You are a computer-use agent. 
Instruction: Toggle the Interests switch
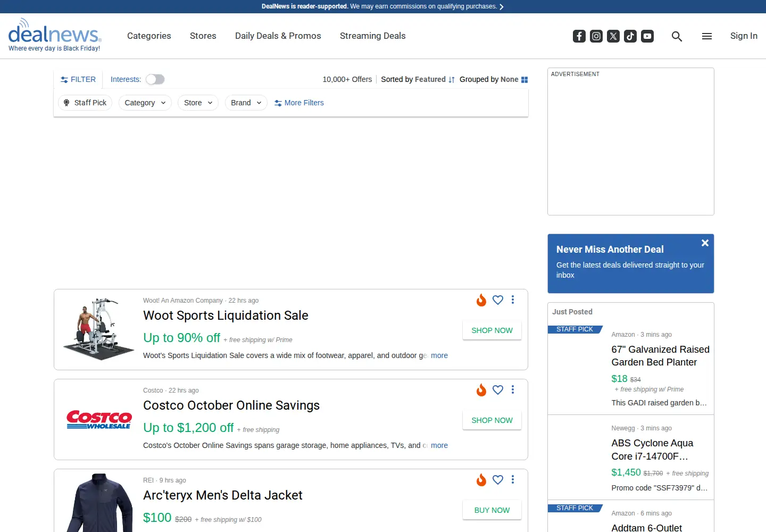click(155, 79)
